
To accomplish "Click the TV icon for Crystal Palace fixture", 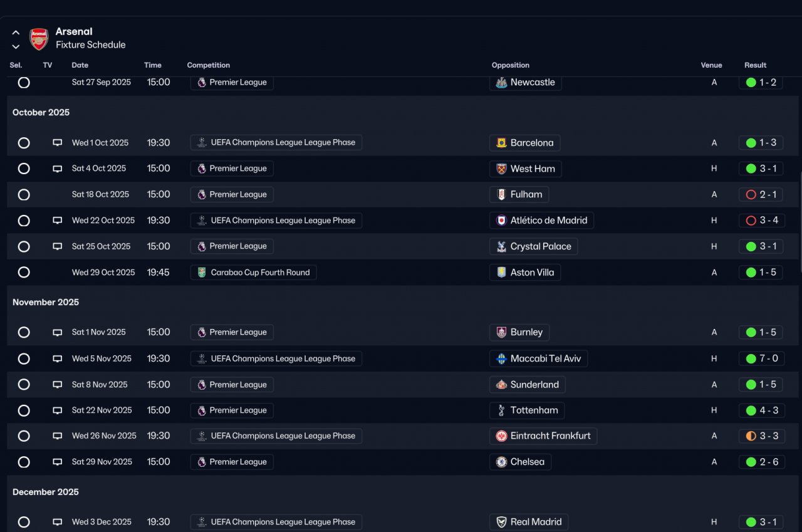I will pos(58,246).
